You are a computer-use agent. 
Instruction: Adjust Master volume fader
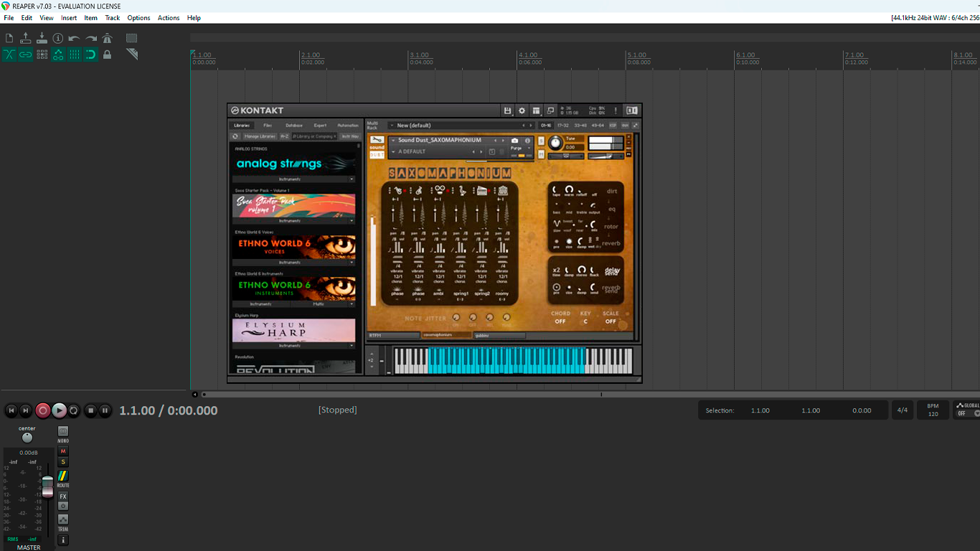[x=47, y=486]
